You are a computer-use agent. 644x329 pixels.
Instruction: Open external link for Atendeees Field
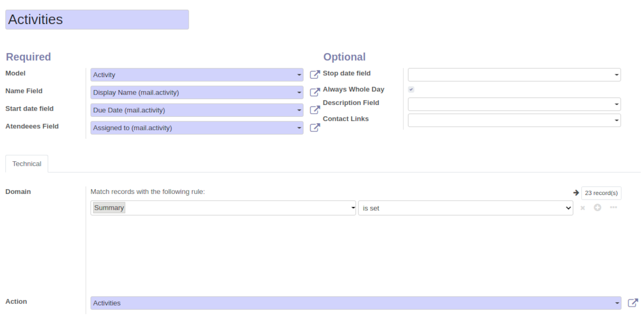315,128
